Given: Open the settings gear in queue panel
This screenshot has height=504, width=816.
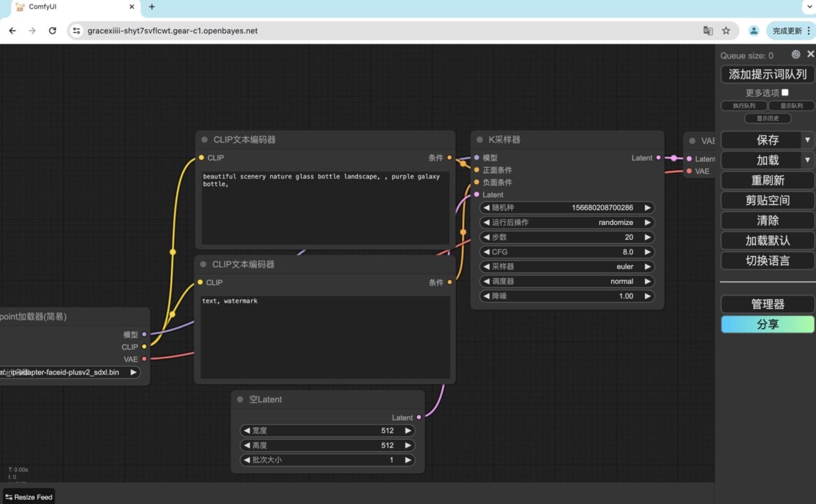Looking at the screenshot, I should [796, 55].
